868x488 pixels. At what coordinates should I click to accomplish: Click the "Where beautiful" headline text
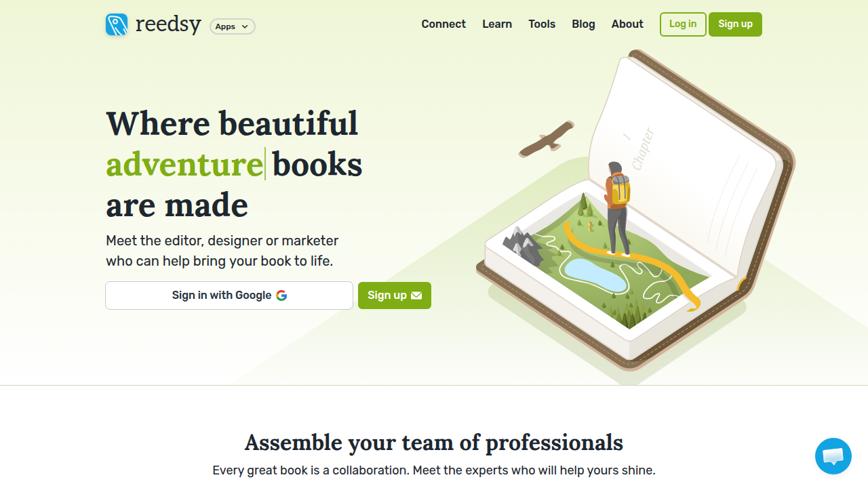[232, 123]
